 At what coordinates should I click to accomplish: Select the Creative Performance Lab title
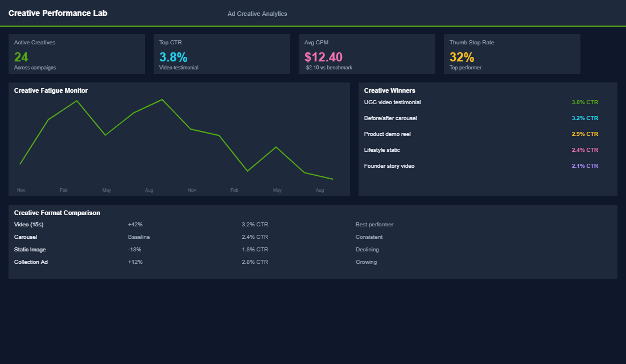[57, 13]
